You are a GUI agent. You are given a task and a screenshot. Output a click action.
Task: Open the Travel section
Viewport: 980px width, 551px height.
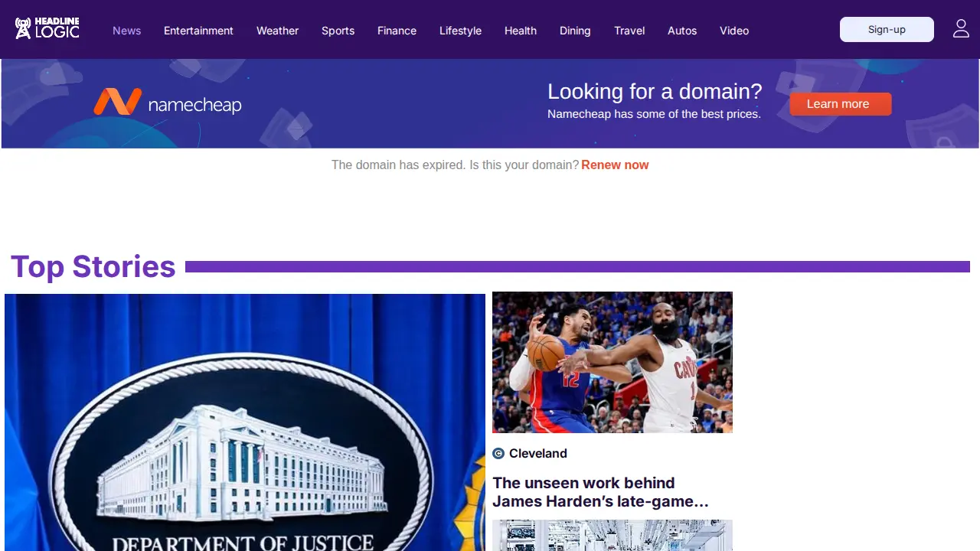tap(629, 31)
